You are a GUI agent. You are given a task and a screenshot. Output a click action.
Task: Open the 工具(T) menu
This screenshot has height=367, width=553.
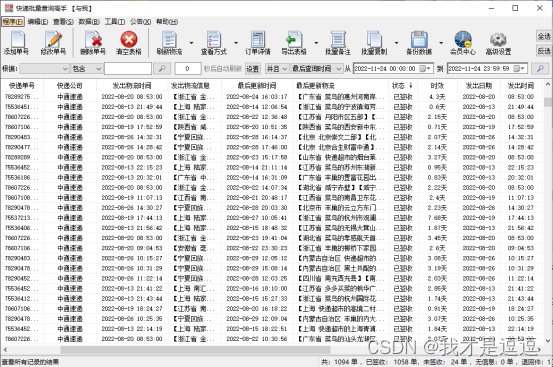pyautogui.click(x=115, y=22)
